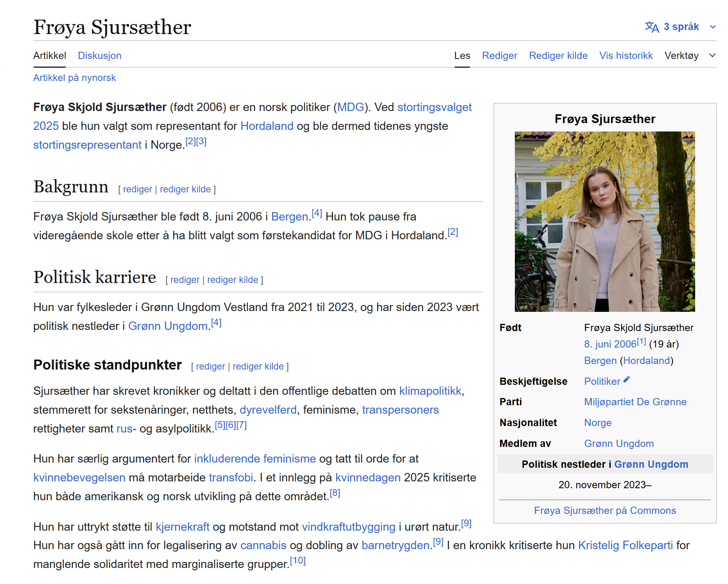Screen dimensions: 728x584
Task: Open the Vis historikk tab
Action: coord(626,55)
